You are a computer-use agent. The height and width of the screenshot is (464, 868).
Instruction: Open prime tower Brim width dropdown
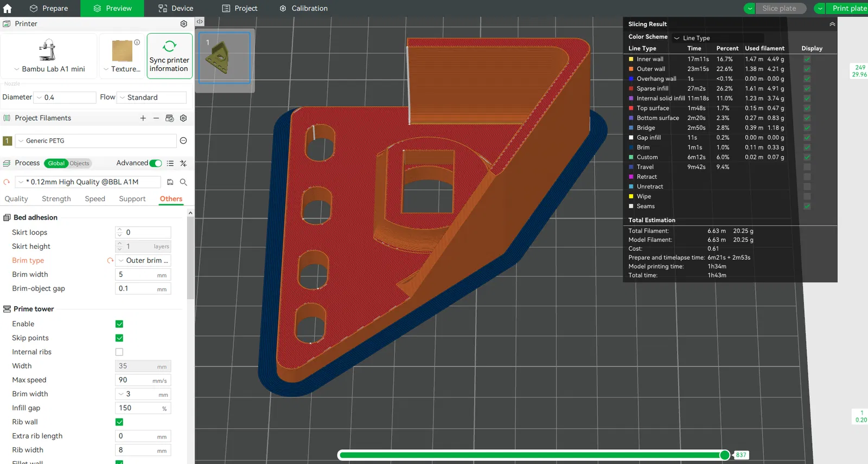[x=144, y=394]
